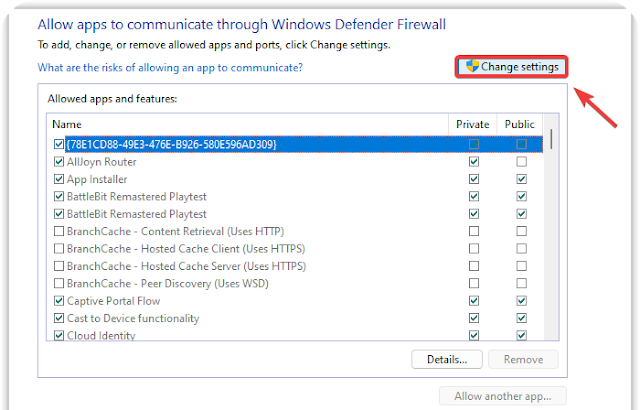Uncheck Cast to Device functionality enable checkbox
Image resolution: width=640 pixels, height=410 pixels.
coord(59,318)
